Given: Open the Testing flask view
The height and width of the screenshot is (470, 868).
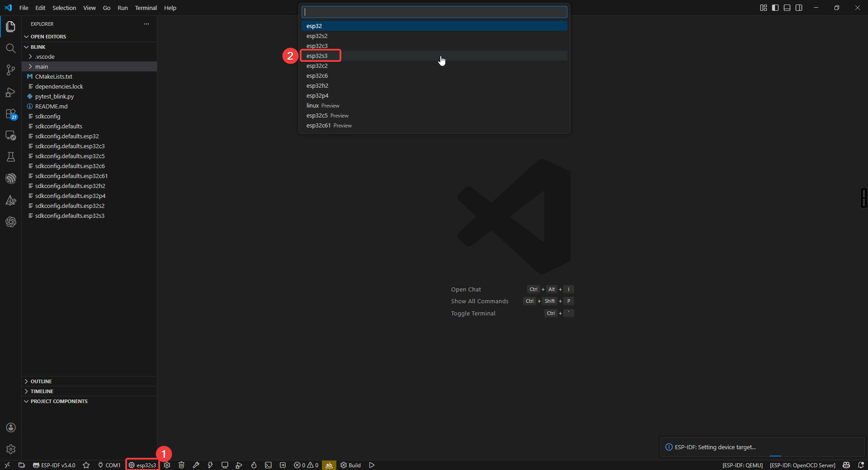Looking at the screenshot, I should point(11,157).
